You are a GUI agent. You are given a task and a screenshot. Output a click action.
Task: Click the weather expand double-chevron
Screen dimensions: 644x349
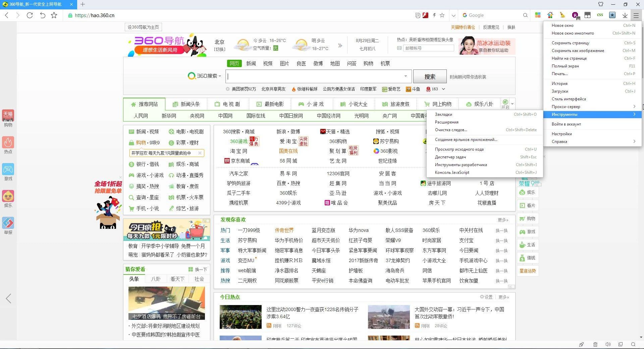coord(340,45)
